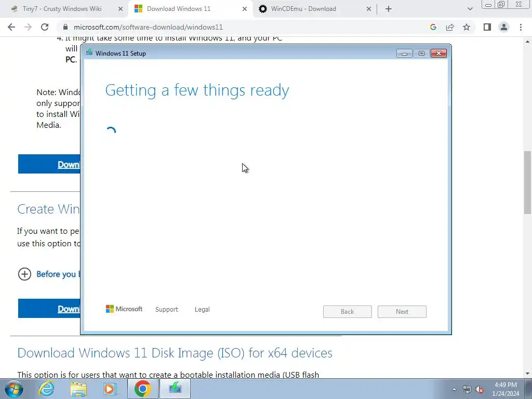This screenshot has height=399, width=532.
Task: Click the upper blue Download button on page
Action: coord(49,164)
